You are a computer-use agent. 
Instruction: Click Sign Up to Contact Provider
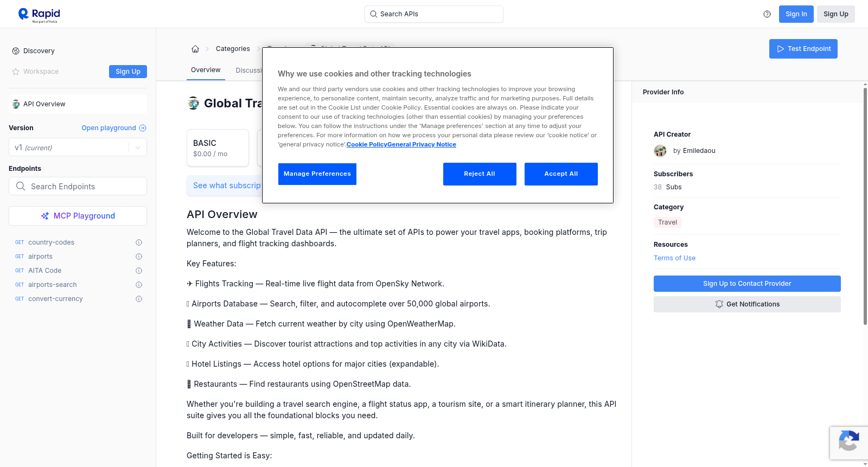tap(747, 284)
